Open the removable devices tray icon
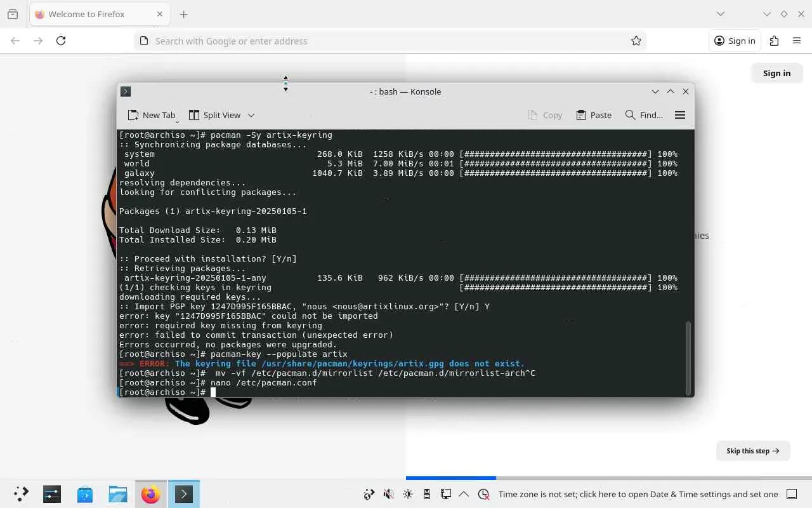Image resolution: width=812 pixels, height=508 pixels. (x=426, y=494)
